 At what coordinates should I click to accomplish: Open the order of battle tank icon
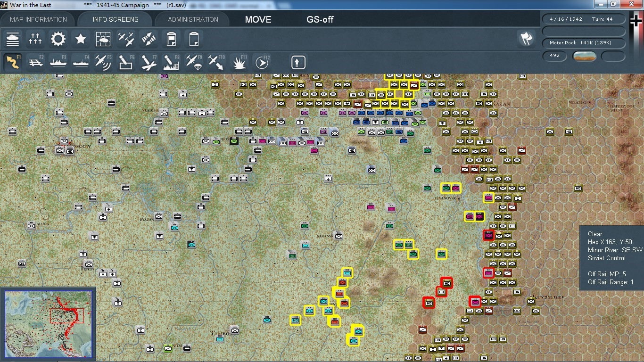coord(13,39)
